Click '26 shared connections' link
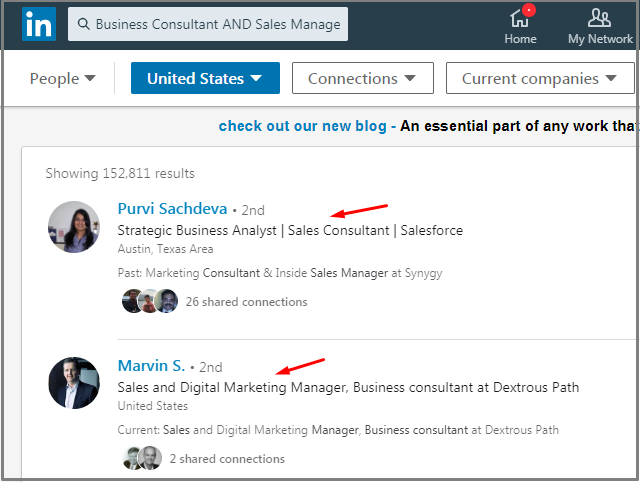Image resolution: width=640 pixels, height=482 pixels. (x=246, y=301)
